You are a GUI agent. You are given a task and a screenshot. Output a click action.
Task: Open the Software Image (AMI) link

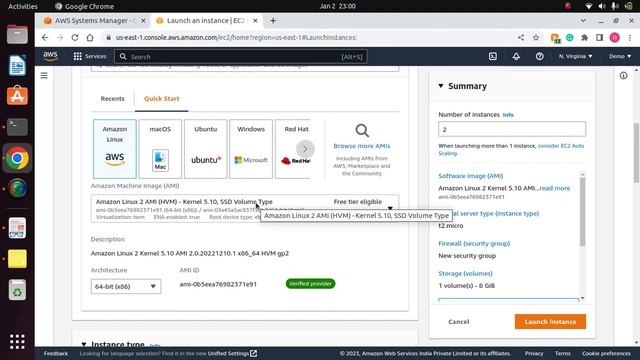tap(471, 176)
